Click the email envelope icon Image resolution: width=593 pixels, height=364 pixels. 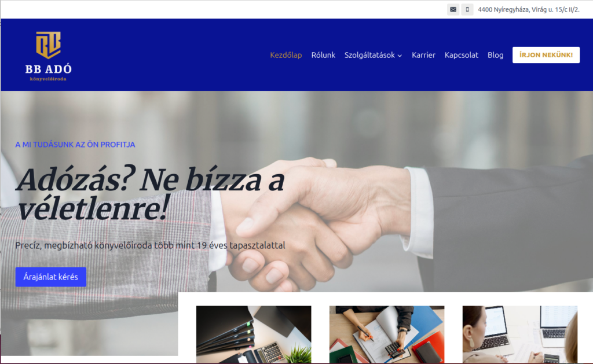click(453, 9)
